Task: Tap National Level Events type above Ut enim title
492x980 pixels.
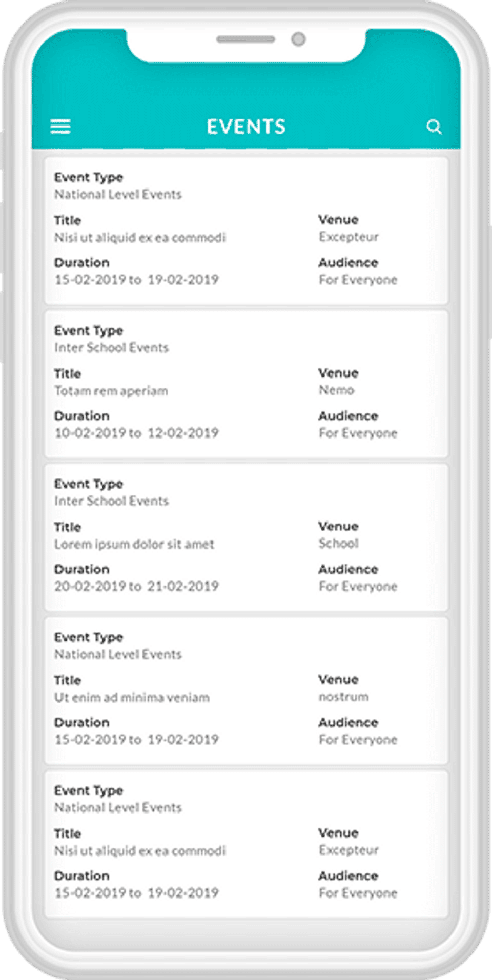Action: click(x=118, y=654)
